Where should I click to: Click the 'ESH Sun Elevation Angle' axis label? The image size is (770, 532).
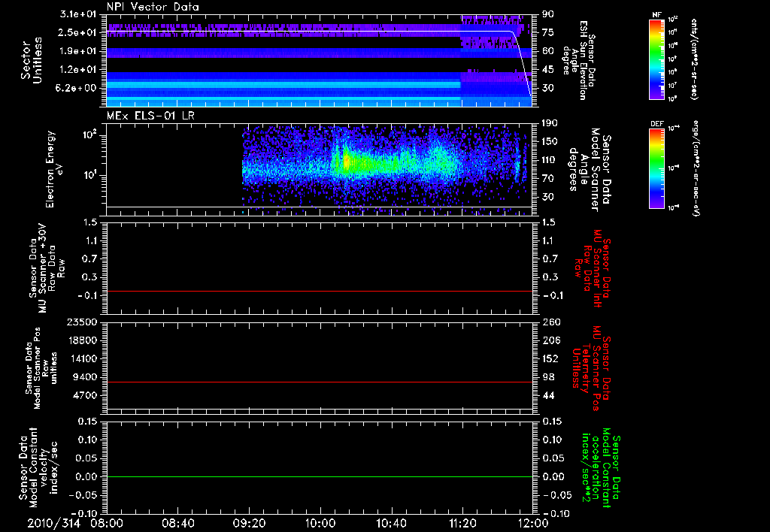(x=579, y=60)
